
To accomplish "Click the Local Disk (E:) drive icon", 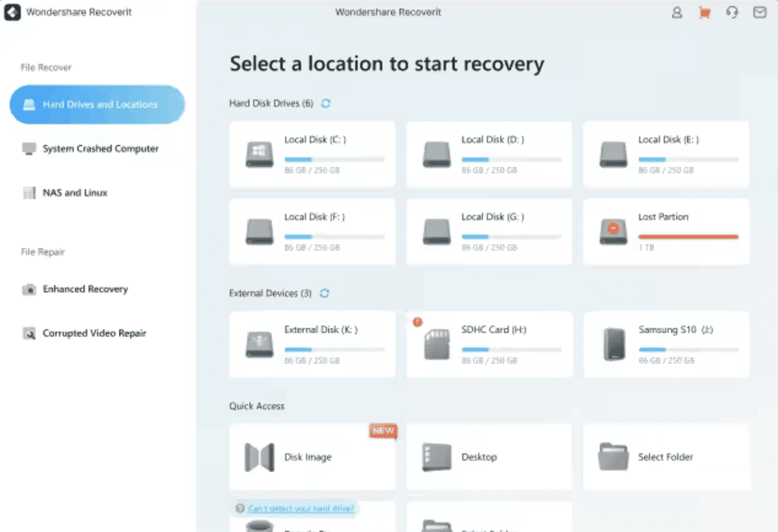I will click(x=613, y=154).
